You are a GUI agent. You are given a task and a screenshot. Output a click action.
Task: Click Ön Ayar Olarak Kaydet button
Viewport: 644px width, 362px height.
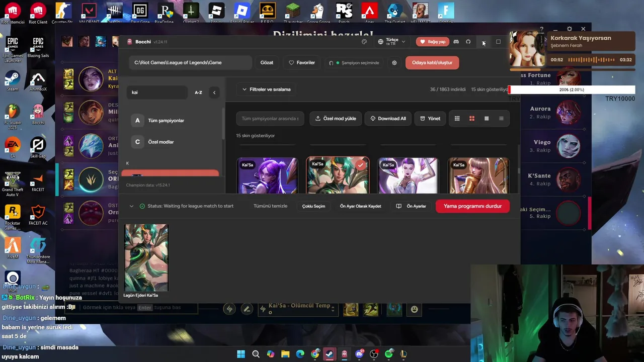[360, 206]
